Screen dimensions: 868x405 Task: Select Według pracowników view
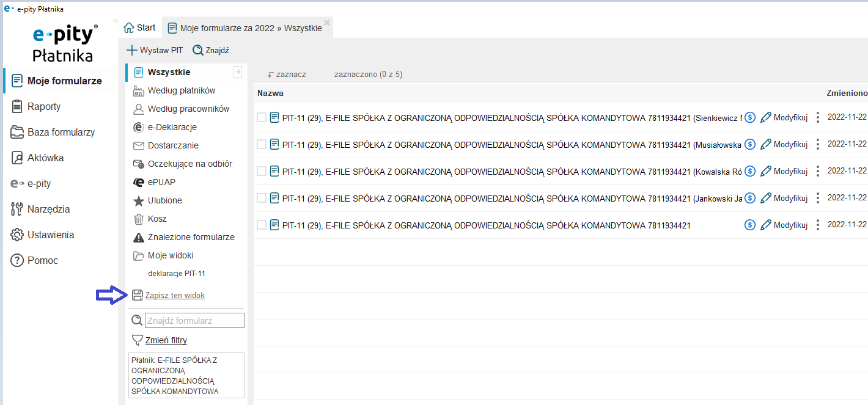pyautogui.click(x=181, y=109)
